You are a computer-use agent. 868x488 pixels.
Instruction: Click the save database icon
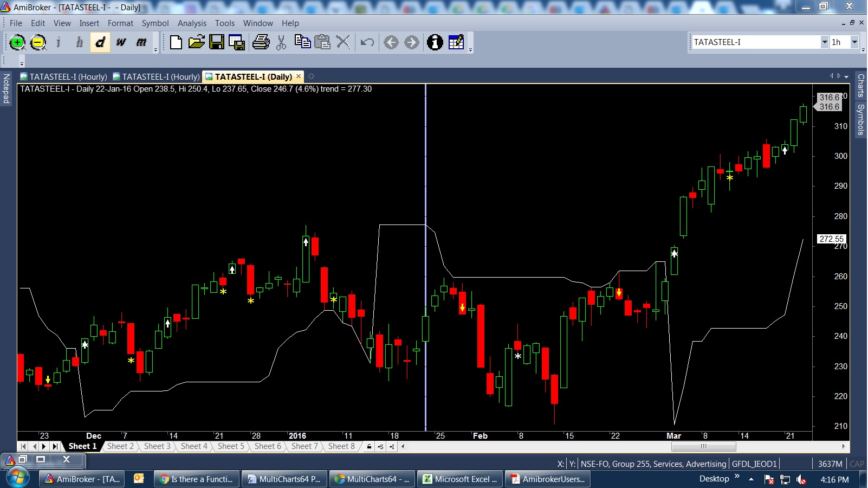(x=237, y=42)
